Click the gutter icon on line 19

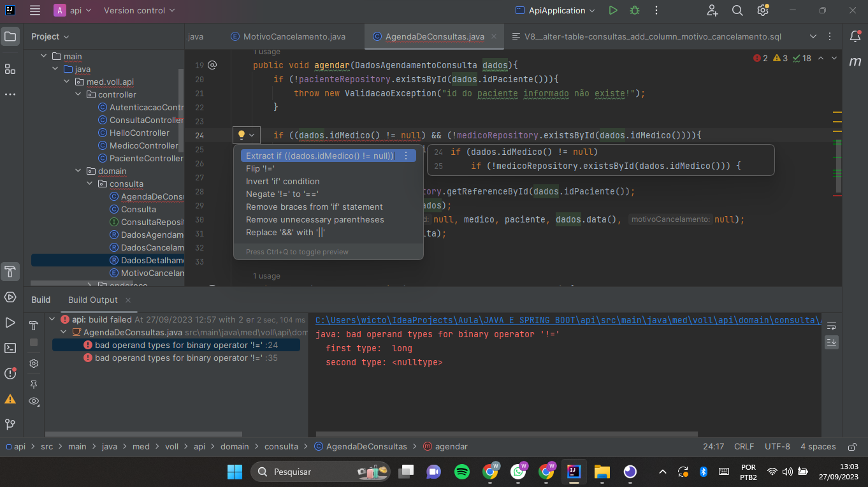point(213,65)
